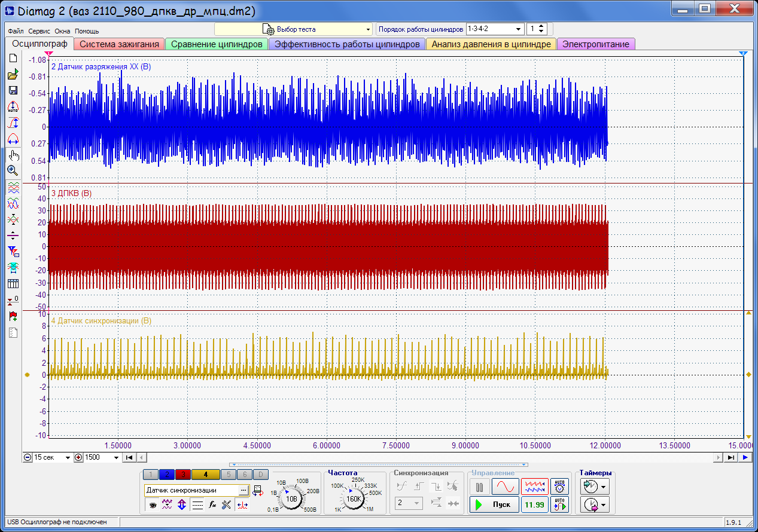Toggle channel visibility eye icon

click(x=153, y=505)
